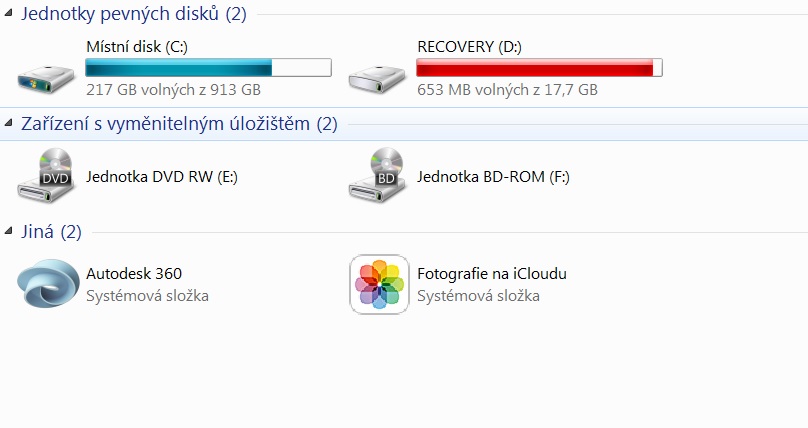Collapse the Jiná group arrow

[x=8, y=231]
